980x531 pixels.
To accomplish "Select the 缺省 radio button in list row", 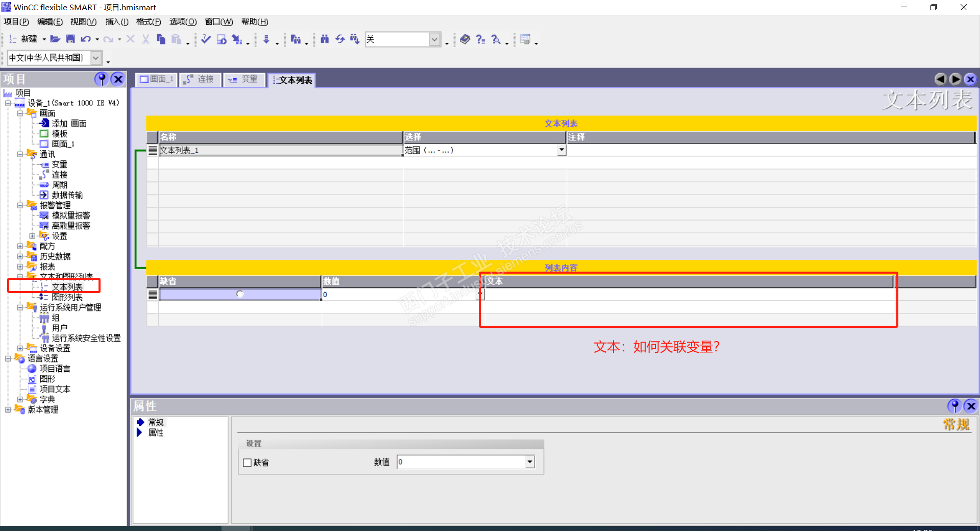I will (x=240, y=294).
